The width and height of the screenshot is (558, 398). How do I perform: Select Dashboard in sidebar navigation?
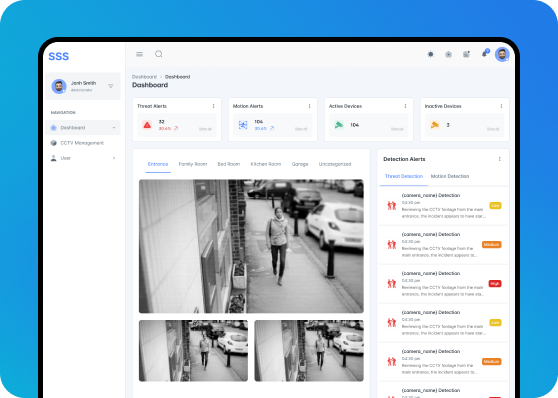83,127
